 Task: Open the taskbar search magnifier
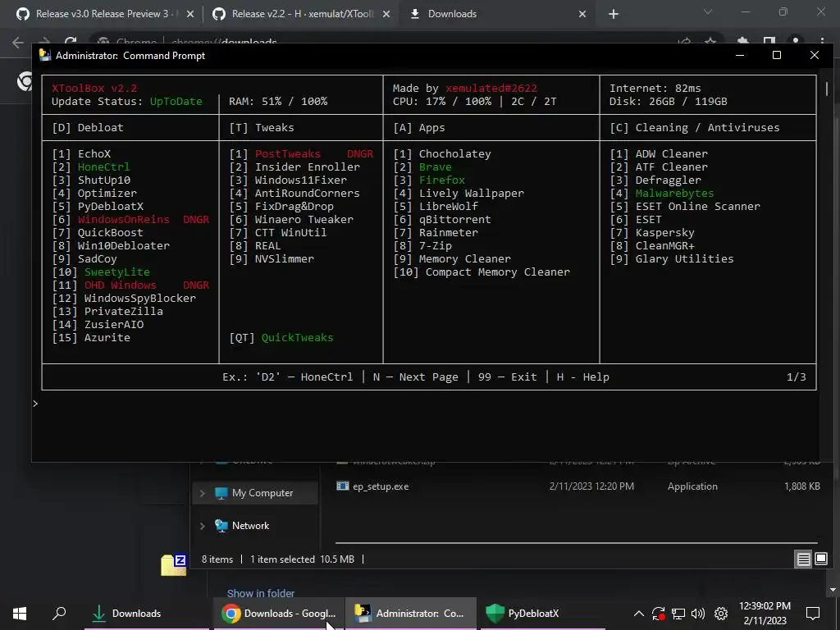59,614
